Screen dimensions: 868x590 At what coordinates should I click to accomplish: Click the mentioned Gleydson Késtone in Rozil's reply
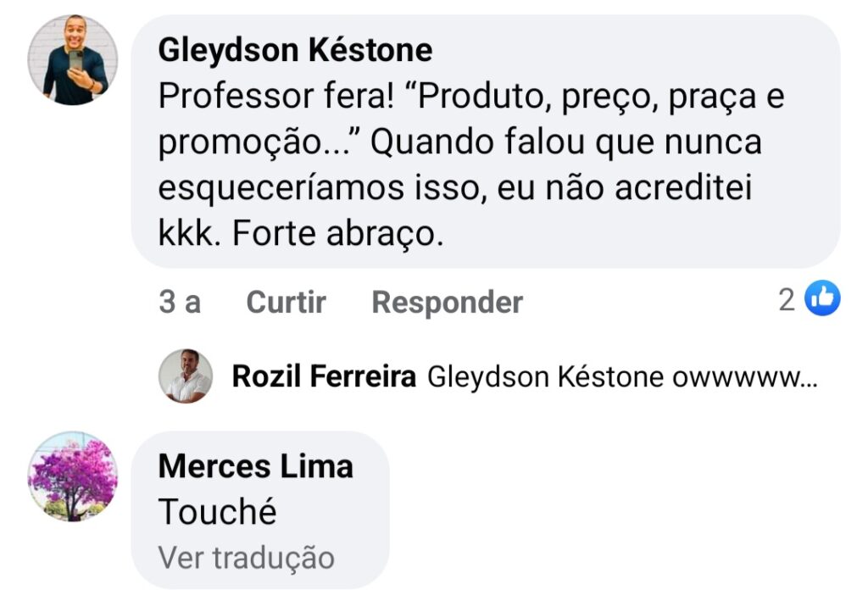pyautogui.click(x=545, y=377)
